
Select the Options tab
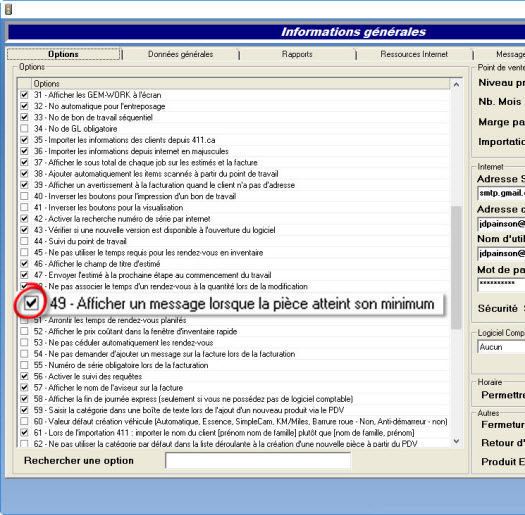coord(63,54)
